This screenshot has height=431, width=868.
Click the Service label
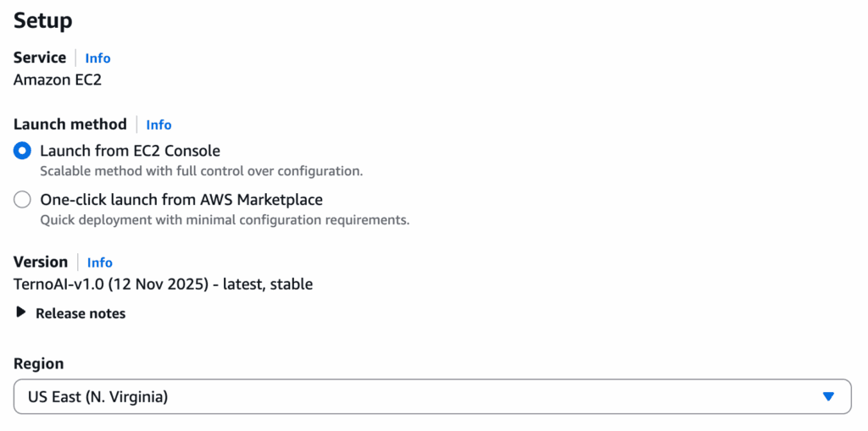pos(39,58)
